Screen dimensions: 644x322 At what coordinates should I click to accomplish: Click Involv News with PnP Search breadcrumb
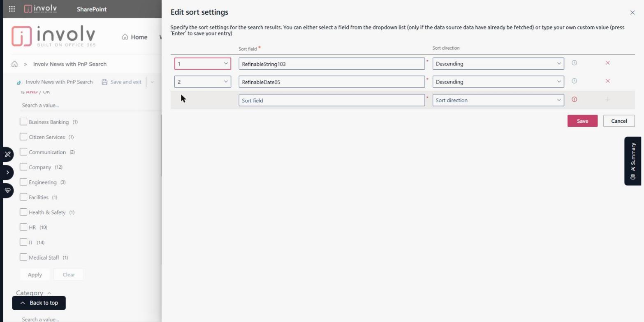click(x=70, y=64)
